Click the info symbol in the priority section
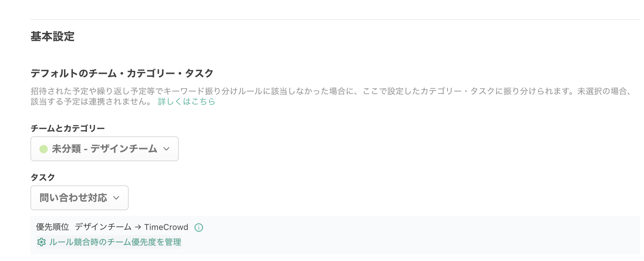This screenshot has height=261, width=644. tap(199, 227)
